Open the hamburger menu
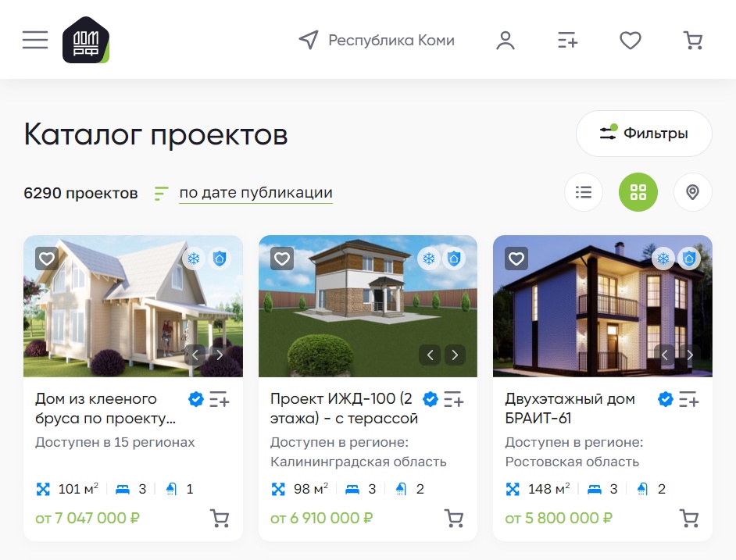This screenshot has height=560, width=736. [35, 40]
